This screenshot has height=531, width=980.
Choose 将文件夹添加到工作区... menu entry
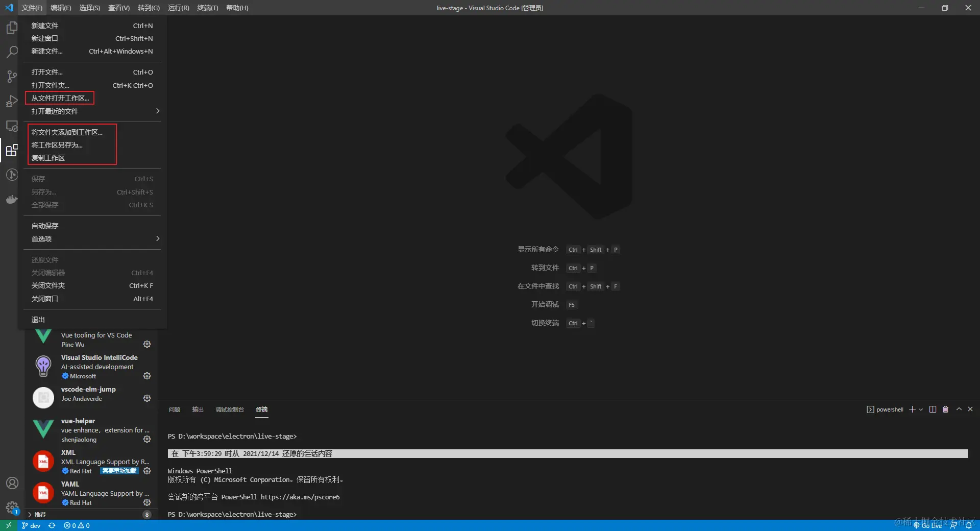tap(92, 132)
